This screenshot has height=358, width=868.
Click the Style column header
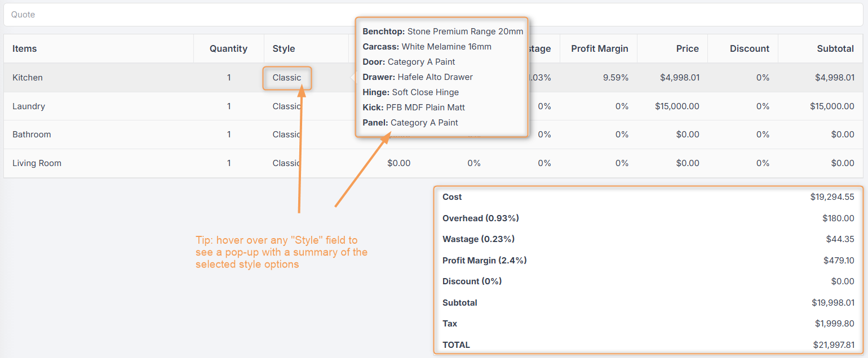click(284, 48)
